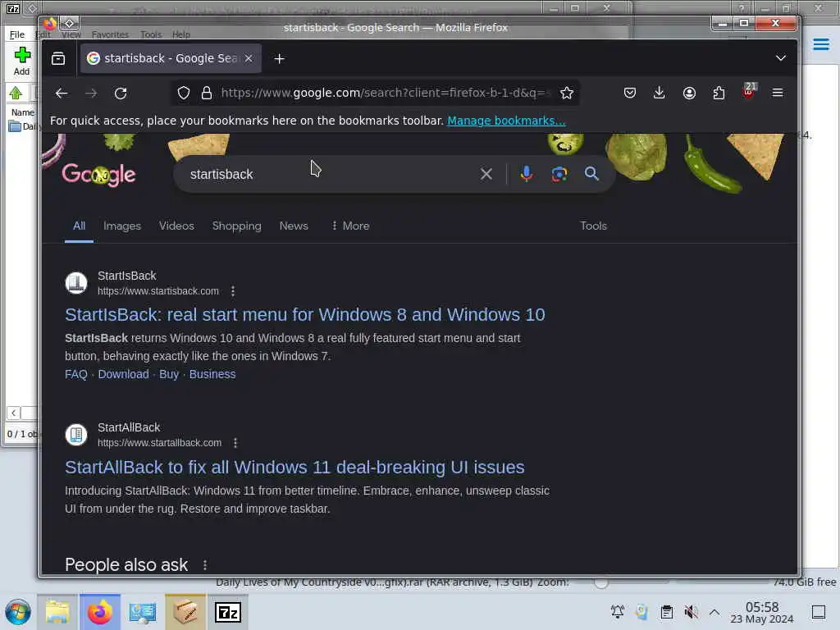840x630 pixels.
Task: Open Firefox account icon
Action: [x=689, y=94]
